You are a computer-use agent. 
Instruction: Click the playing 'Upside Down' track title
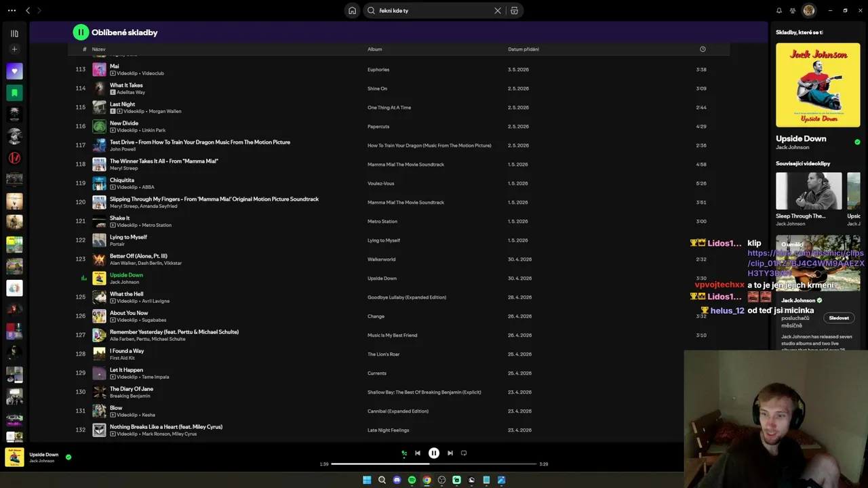pos(126,275)
